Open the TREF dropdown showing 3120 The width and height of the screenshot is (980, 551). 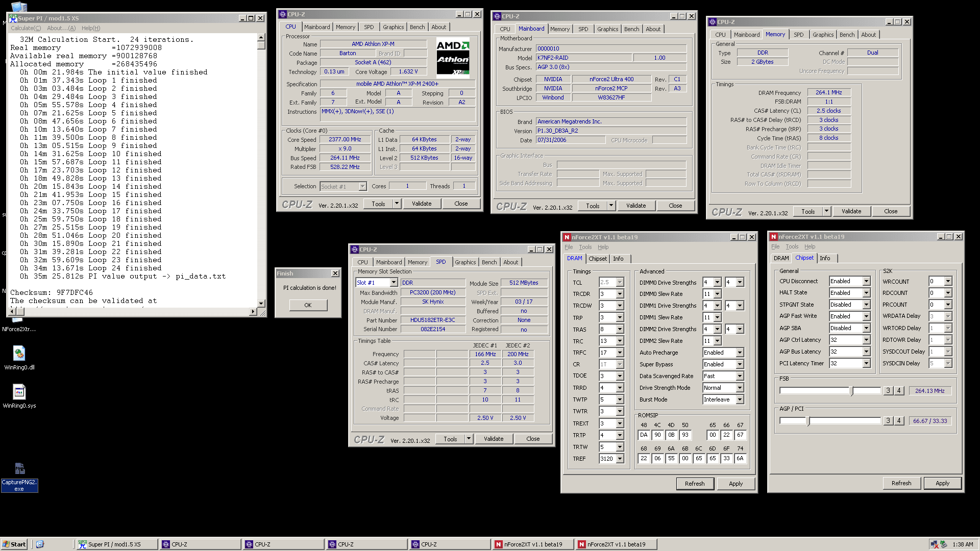click(620, 459)
